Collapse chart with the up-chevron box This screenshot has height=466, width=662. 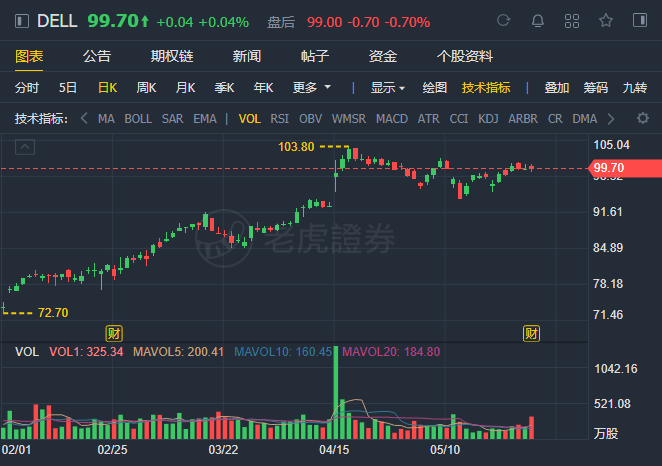(x=25, y=147)
